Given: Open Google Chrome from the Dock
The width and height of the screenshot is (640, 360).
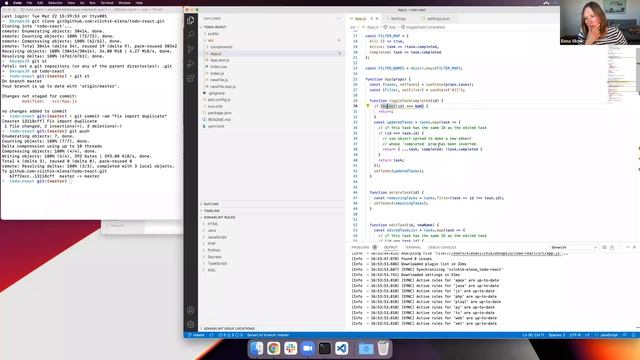Looking at the screenshot, I should pos(274,348).
